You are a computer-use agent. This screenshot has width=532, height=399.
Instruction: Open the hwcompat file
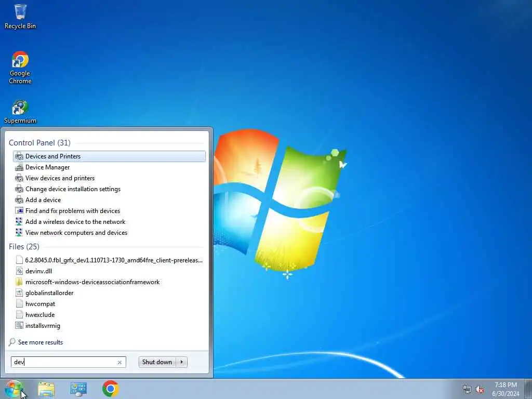coord(109,303)
